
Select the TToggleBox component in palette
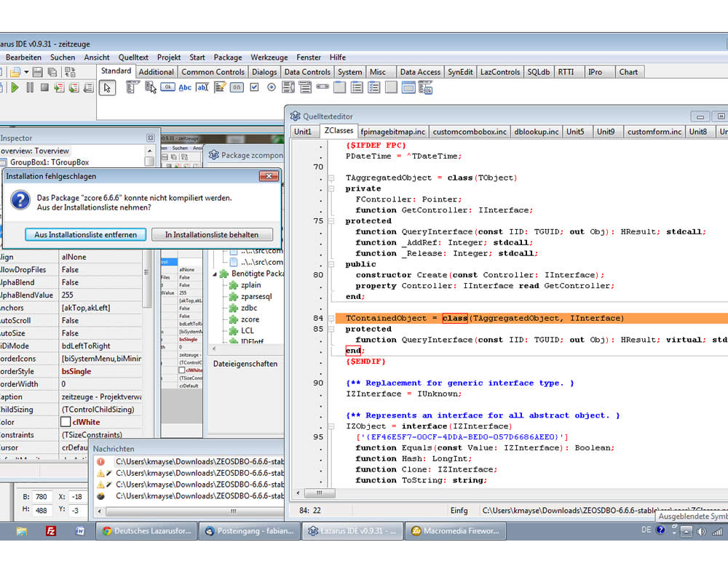point(237,87)
